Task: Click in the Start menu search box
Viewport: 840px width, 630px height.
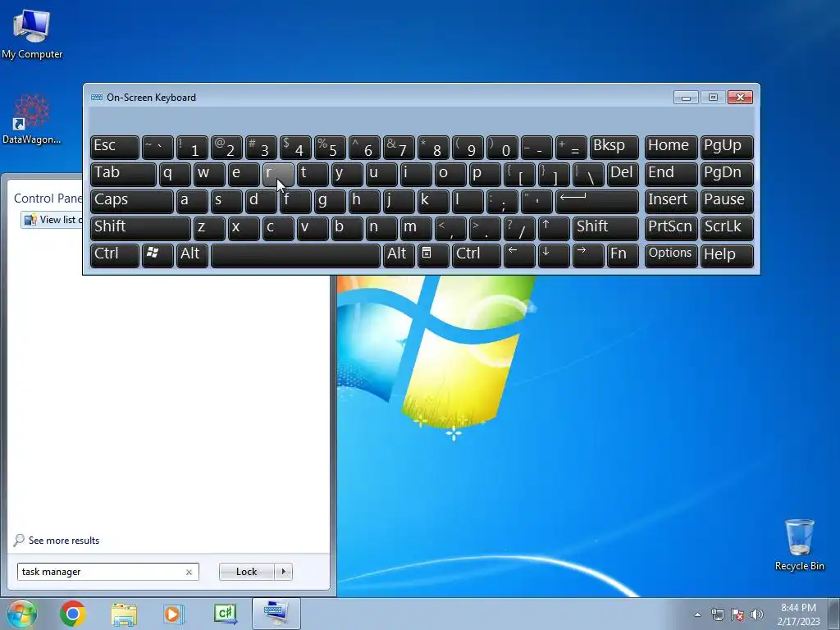Action: (x=101, y=572)
